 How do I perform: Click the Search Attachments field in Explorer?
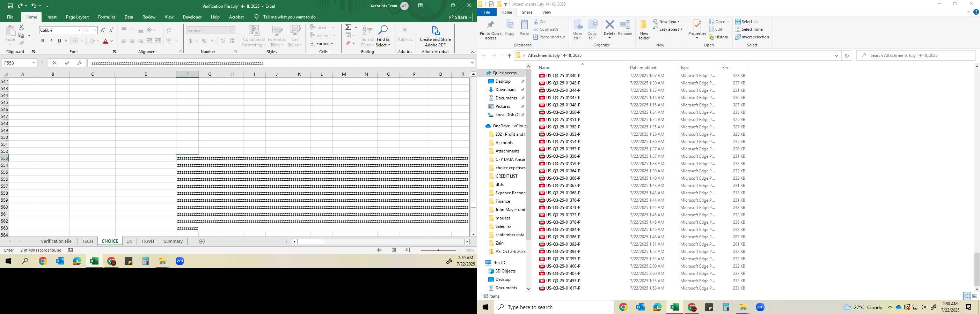coord(916,55)
